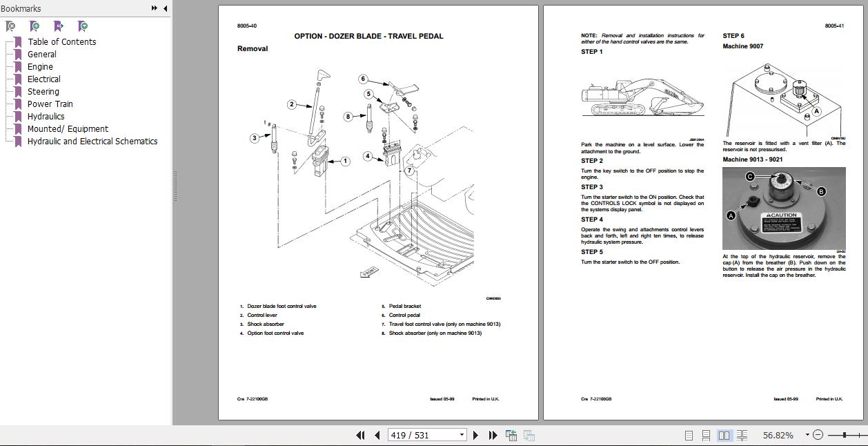Delete the selected bookmark
This screenshot has width=868, height=446.
point(10,25)
